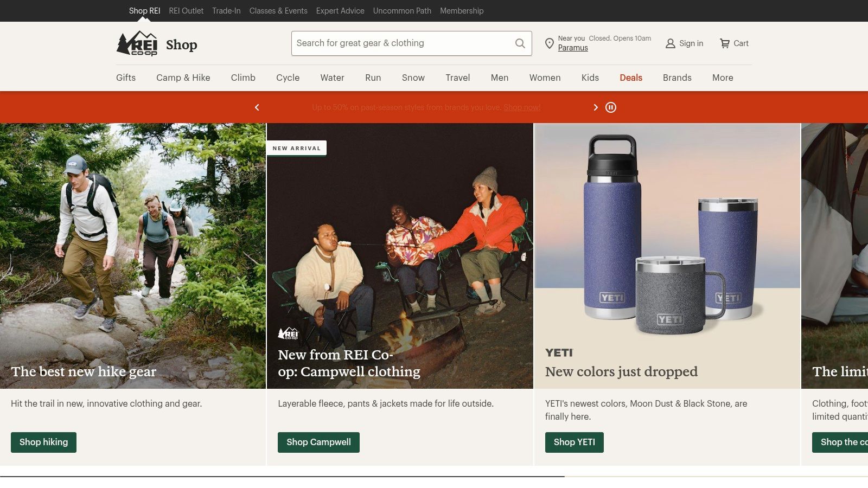Image resolution: width=868 pixels, height=488 pixels.
Task: Pause the rotating promo banner
Action: 611,107
